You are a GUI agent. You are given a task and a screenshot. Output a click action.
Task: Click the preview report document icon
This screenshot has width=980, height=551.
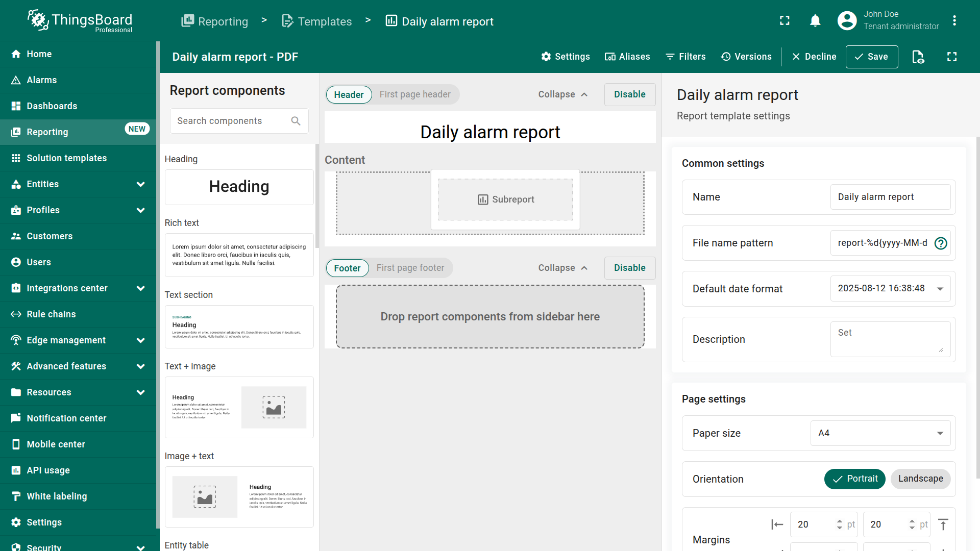[x=918, y=57]
